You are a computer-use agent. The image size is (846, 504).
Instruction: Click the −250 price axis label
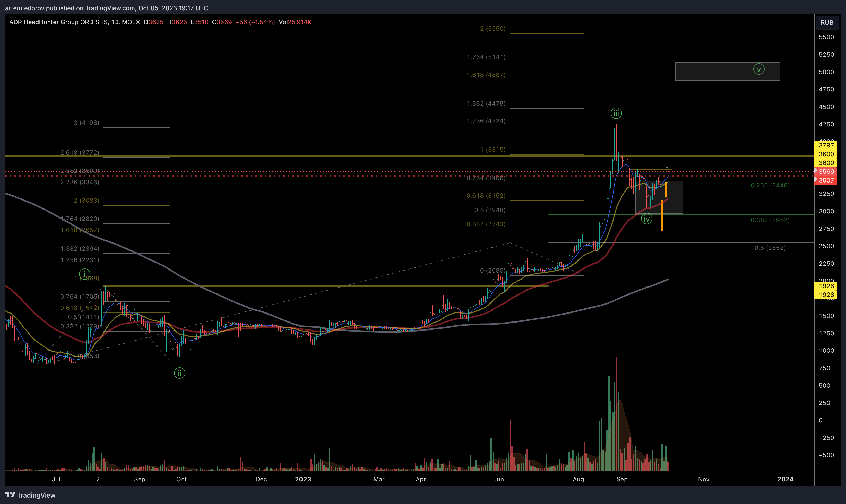pos(826,438)
